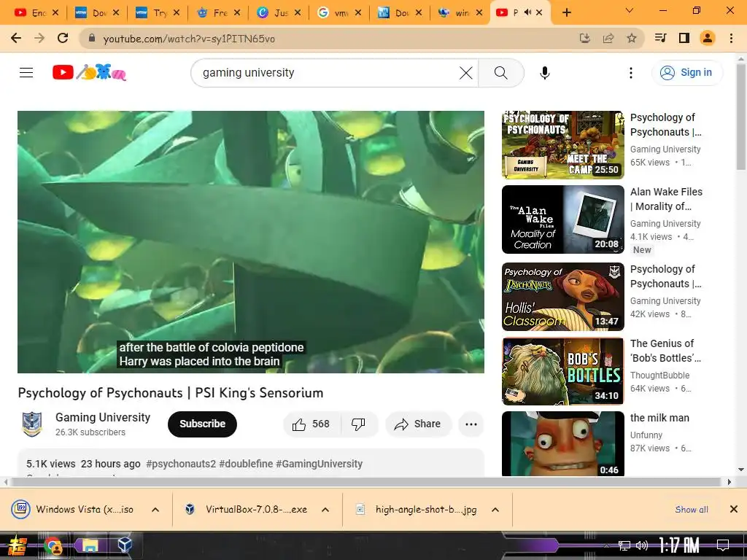
Task: Click the address bar URL
Action: click(189, 39)
